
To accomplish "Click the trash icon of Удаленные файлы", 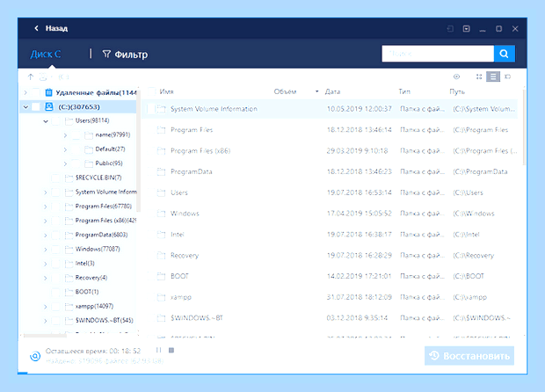I will pos(49,92).
